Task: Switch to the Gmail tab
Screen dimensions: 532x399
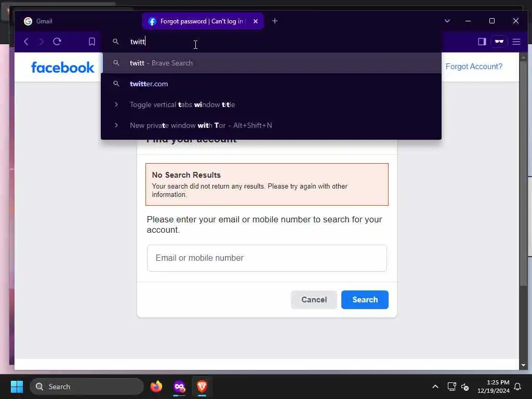Action: coord(78,21)
